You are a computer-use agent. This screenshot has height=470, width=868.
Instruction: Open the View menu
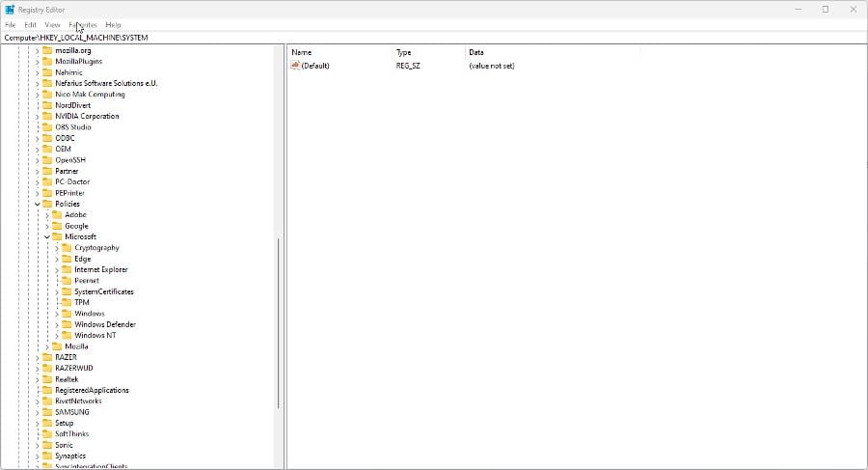pos(53,25)
